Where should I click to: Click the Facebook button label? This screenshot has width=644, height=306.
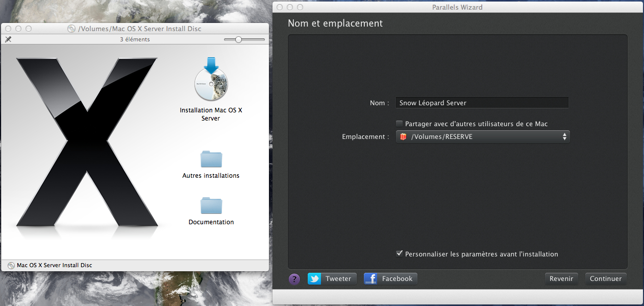[397, 279]
